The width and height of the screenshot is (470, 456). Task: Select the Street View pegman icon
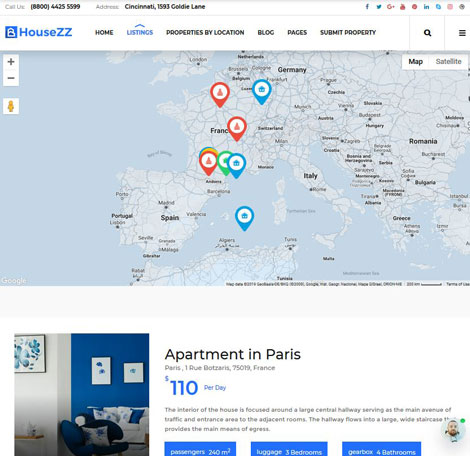point(11,106)
